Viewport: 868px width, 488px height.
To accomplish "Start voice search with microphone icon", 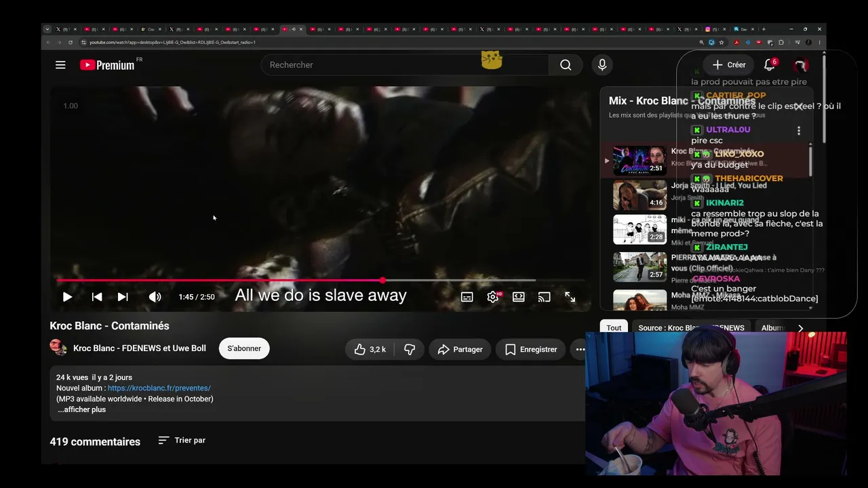I will (602, 65).
